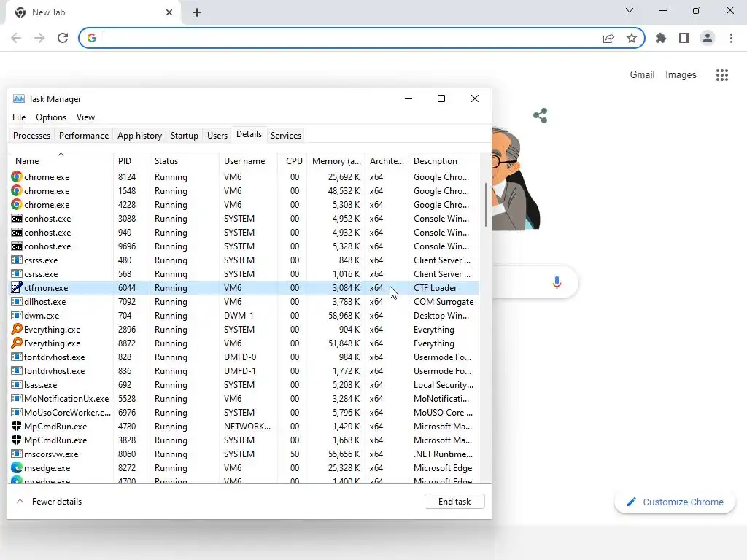Viewport: 747px width, 560px height.
Task: Switch to the Services tab
Action: pos(286,135)
